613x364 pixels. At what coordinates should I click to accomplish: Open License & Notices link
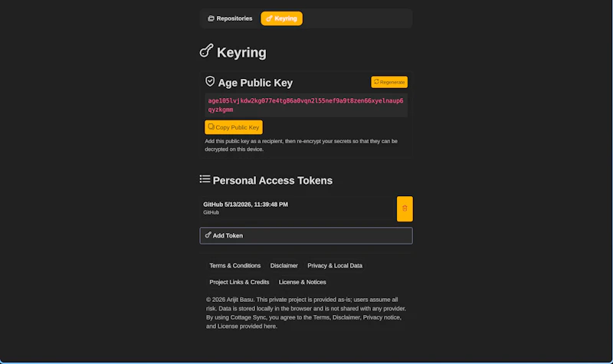pyautogui.click(x=302, y=282)
